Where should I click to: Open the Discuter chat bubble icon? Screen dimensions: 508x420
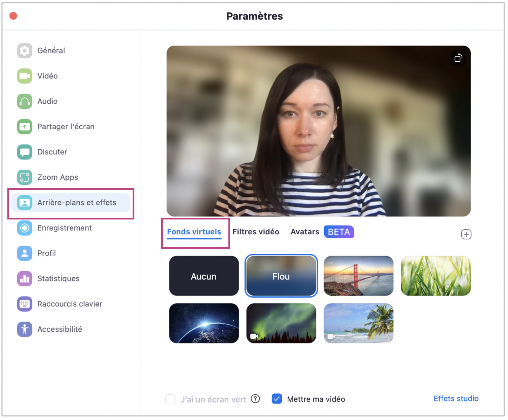click(25, 152)
